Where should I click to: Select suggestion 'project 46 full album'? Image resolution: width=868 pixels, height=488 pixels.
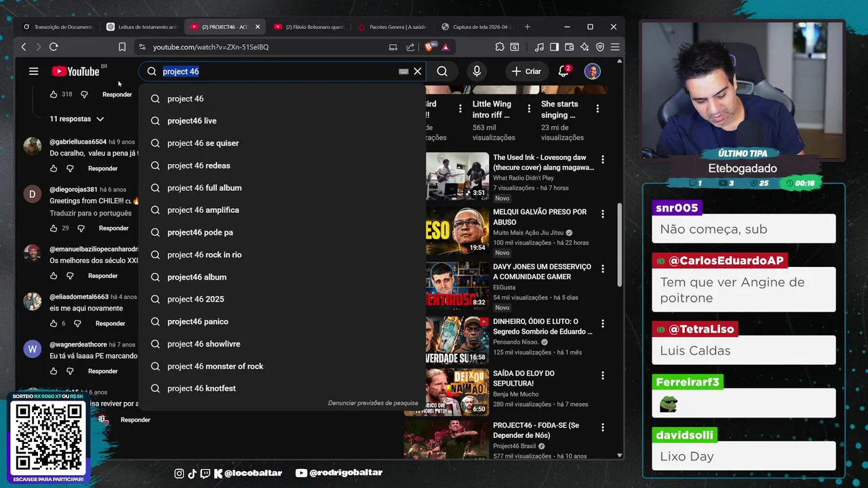[x=281, y=188]
